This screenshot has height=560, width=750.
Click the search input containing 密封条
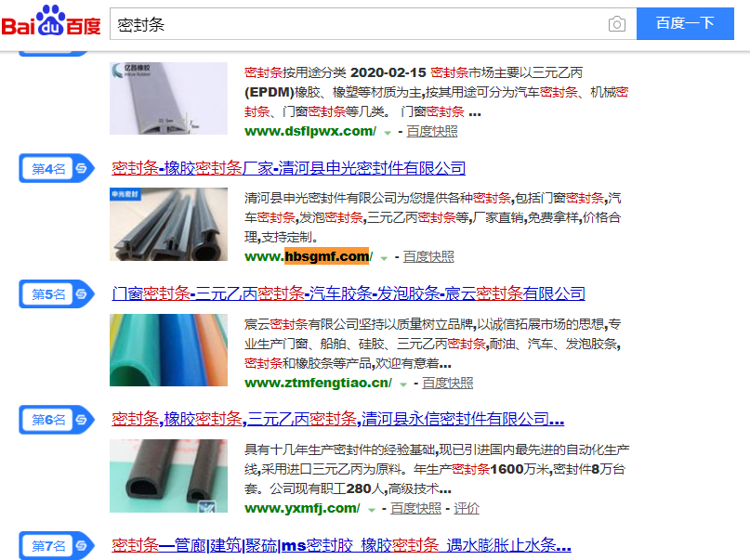click(359, 23)
